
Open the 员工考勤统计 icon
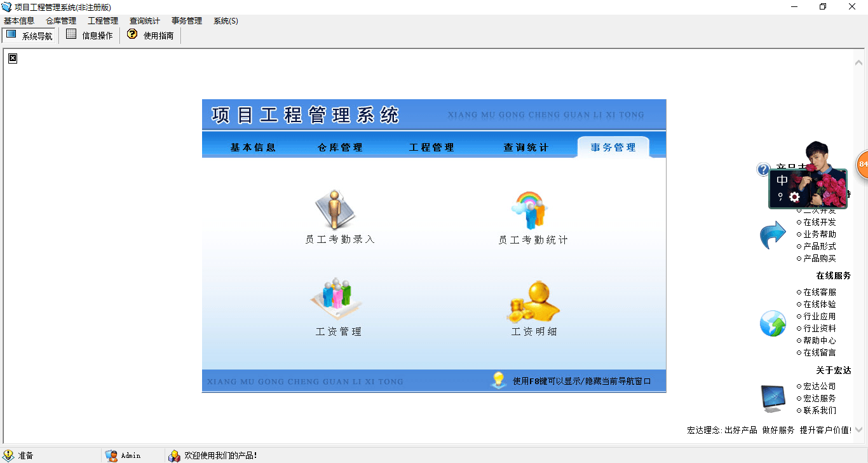point(530,211)
